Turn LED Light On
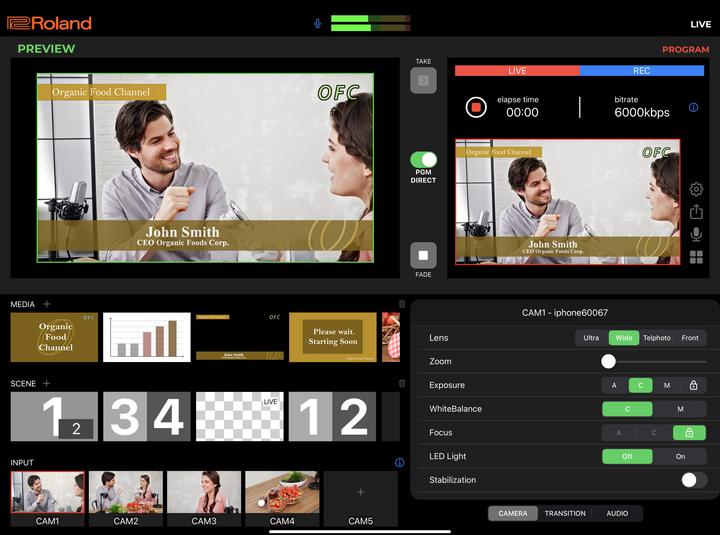The image size is (720, 535). click(680, 456)
